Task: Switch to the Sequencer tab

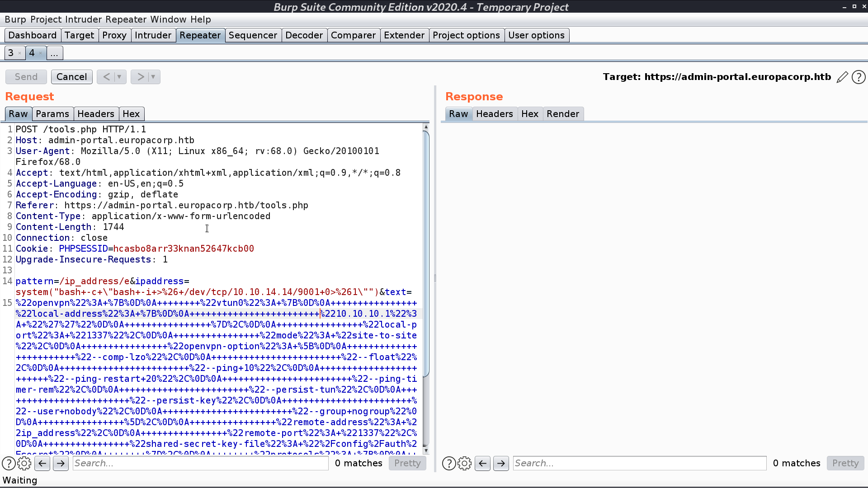Action: click(253, 35)
